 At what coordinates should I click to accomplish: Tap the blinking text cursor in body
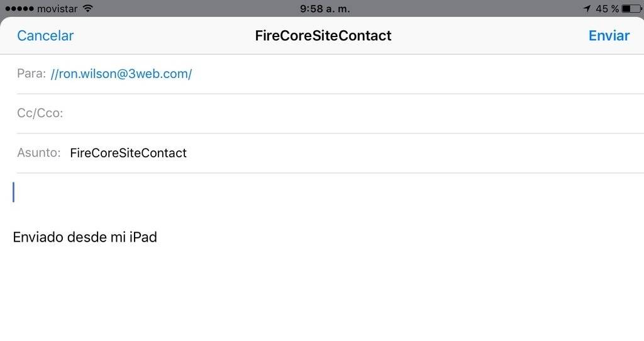pyautogui.click(x=14, y=193)
